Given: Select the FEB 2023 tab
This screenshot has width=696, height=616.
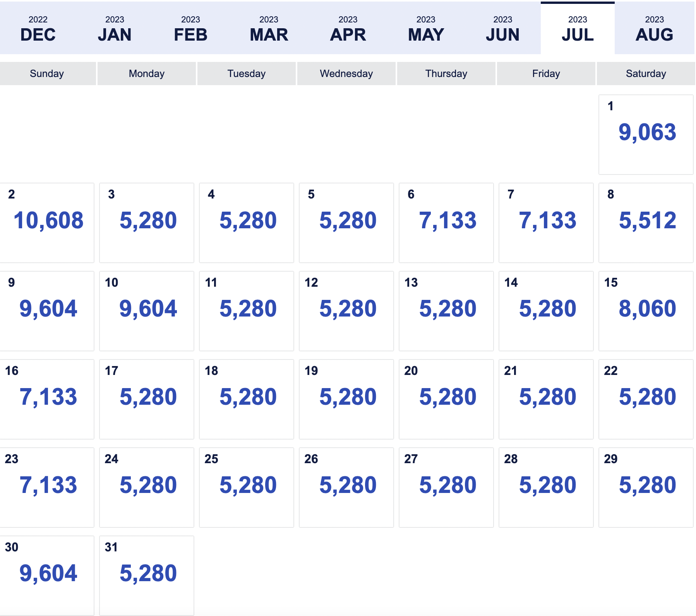Looking at the screenshot, I should [x=190, y=28].
